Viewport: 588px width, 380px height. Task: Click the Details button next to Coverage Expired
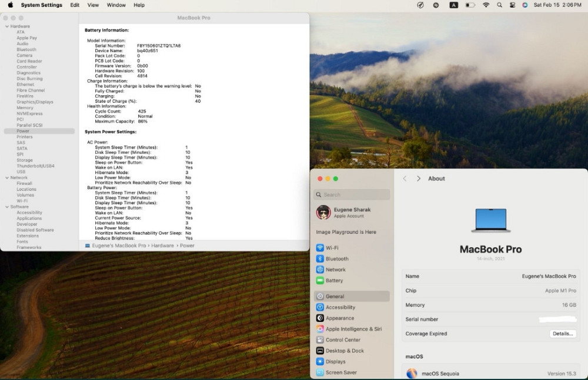562,334
